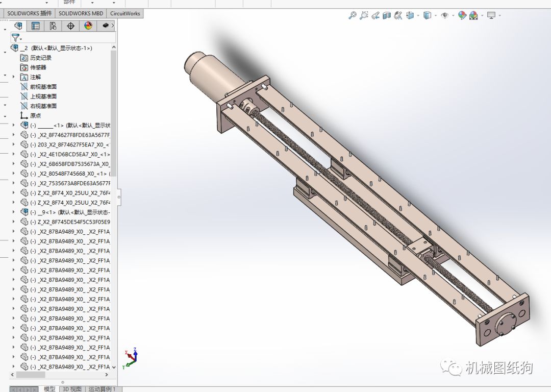Select 前视基准面 in the feature tree
The height and width of the screenshot is (392, 551).
[43, 87]
